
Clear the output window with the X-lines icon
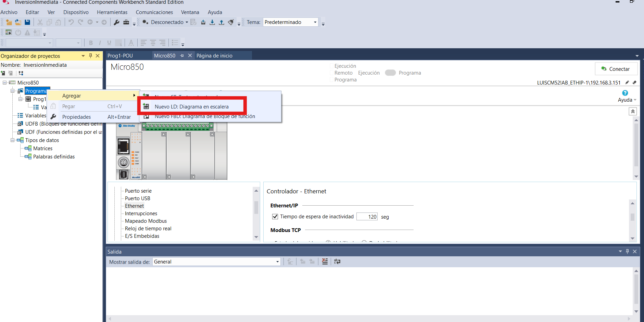325,261
